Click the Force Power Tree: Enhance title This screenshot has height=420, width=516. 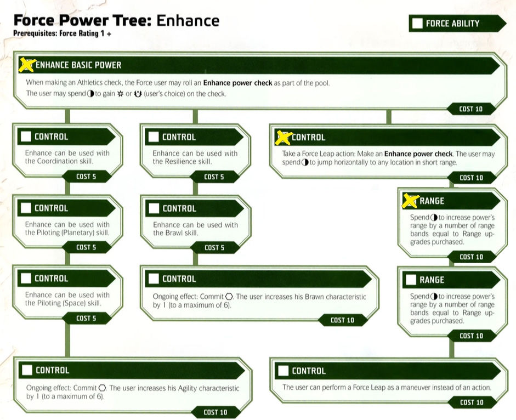116,21
